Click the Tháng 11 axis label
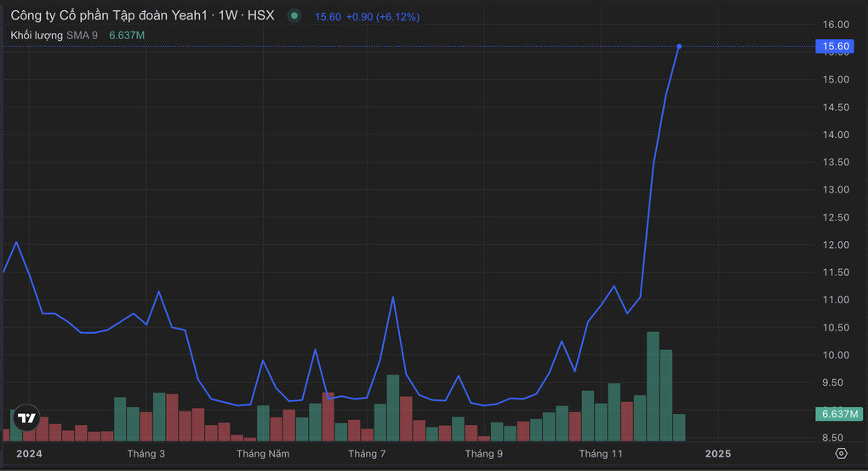 click(601, 454)
